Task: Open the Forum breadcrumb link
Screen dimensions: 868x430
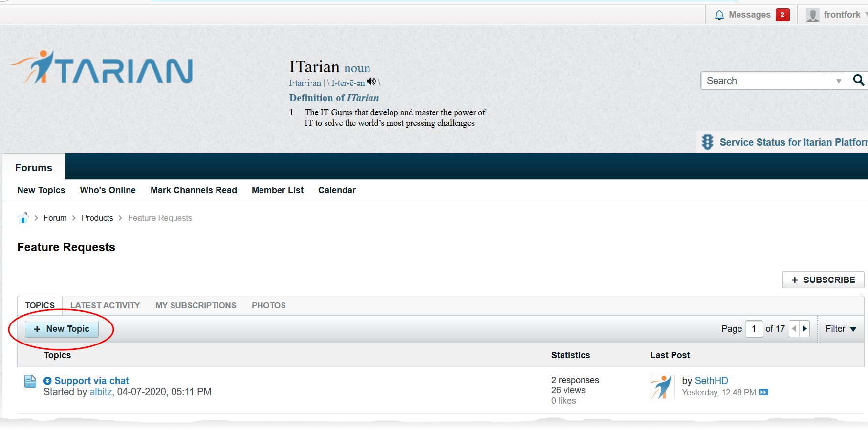Action: [55, 218]
